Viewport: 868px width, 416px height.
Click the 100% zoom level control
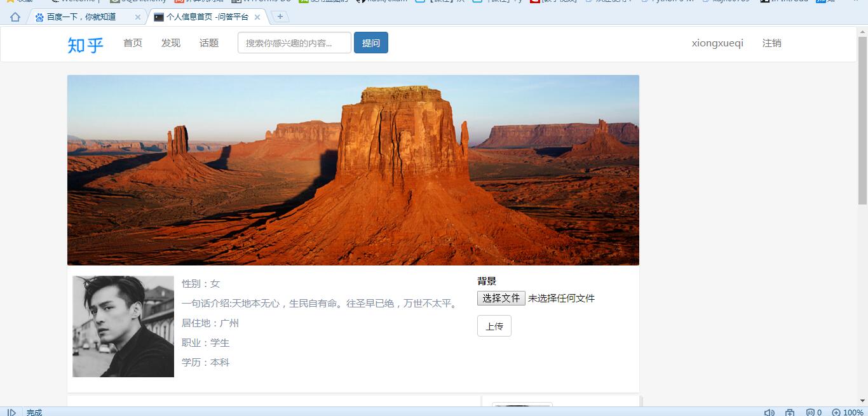tap(848, 412)
